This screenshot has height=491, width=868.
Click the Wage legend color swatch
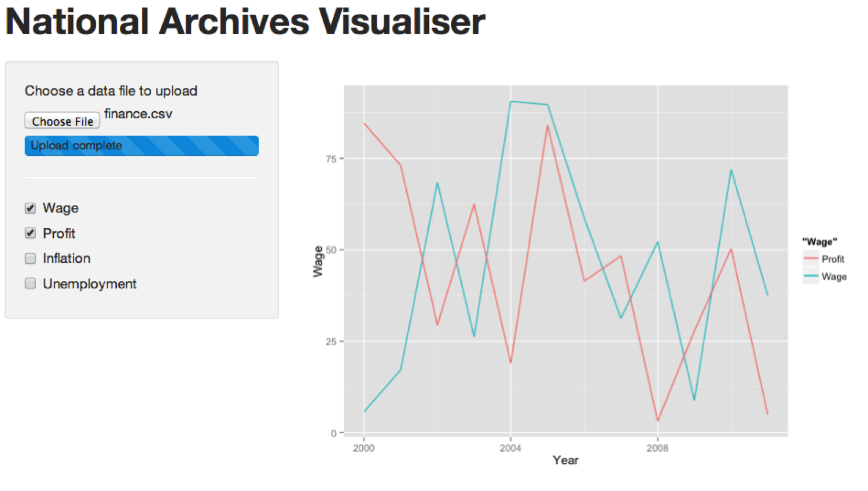pyautogui.click(x=811, y=276)
